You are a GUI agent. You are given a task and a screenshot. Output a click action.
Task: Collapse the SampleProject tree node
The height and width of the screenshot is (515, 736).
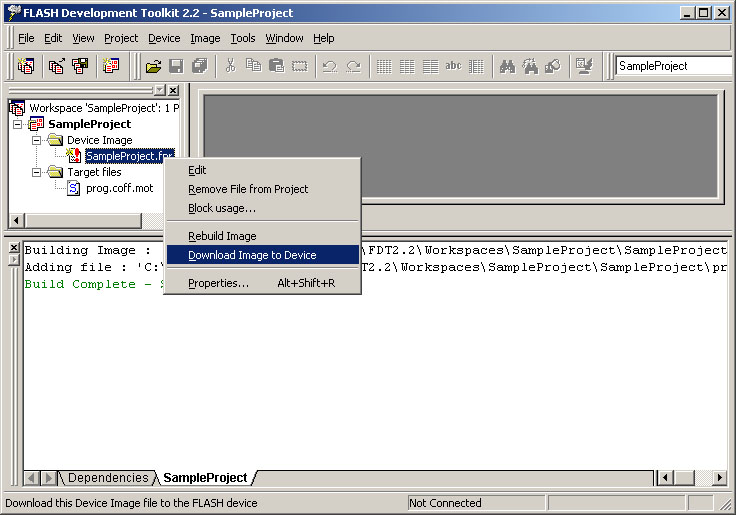18,124
